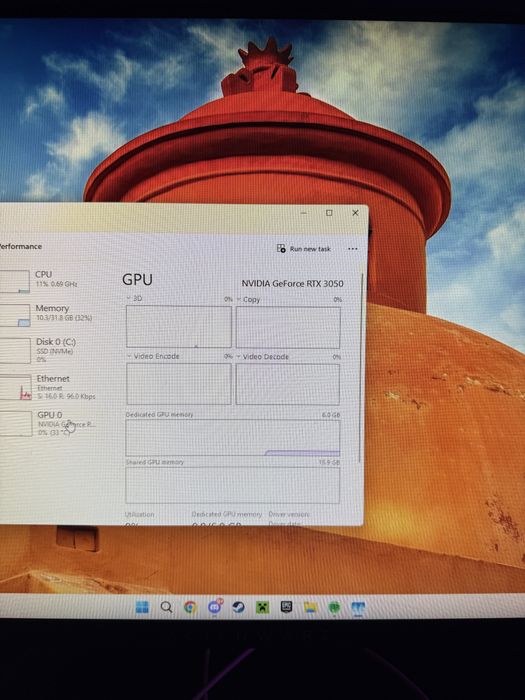Click the 3D engine graph

tap(179, 326)
